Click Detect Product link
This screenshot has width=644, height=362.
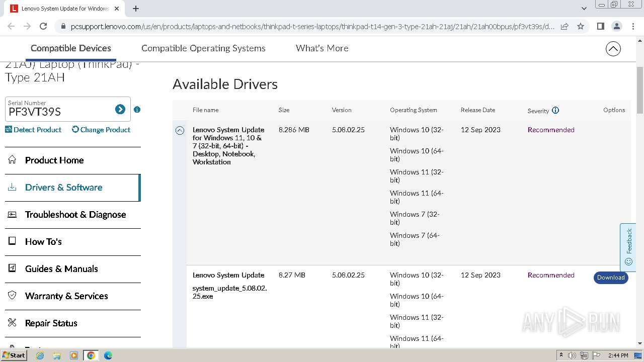[33, 130]
